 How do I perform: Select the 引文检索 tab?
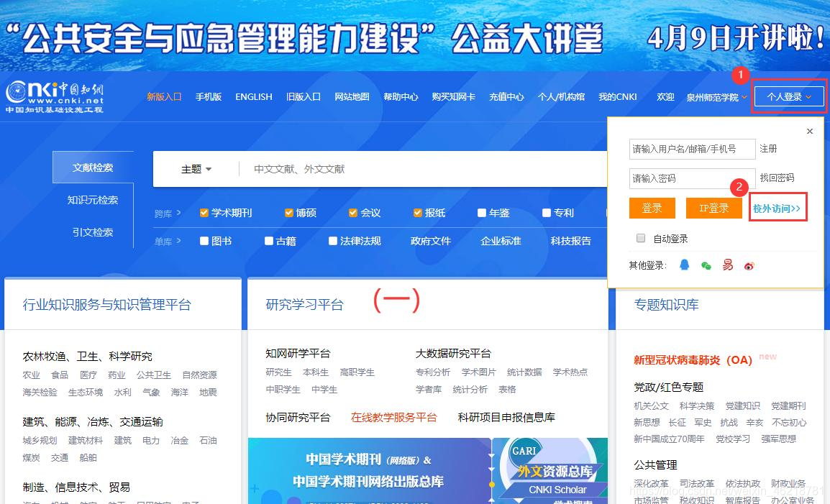point(93,232)
